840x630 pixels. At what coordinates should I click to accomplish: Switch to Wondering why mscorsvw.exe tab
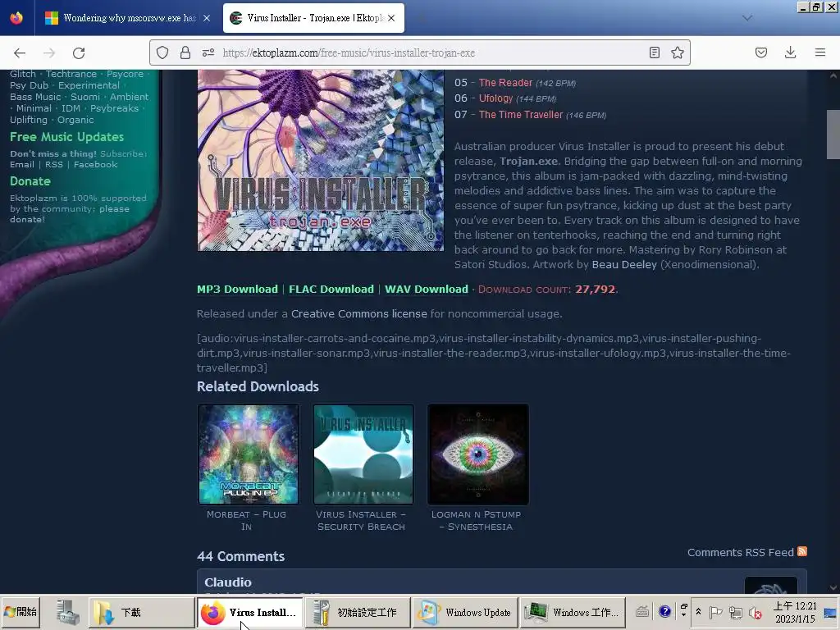tap(129, 18)
